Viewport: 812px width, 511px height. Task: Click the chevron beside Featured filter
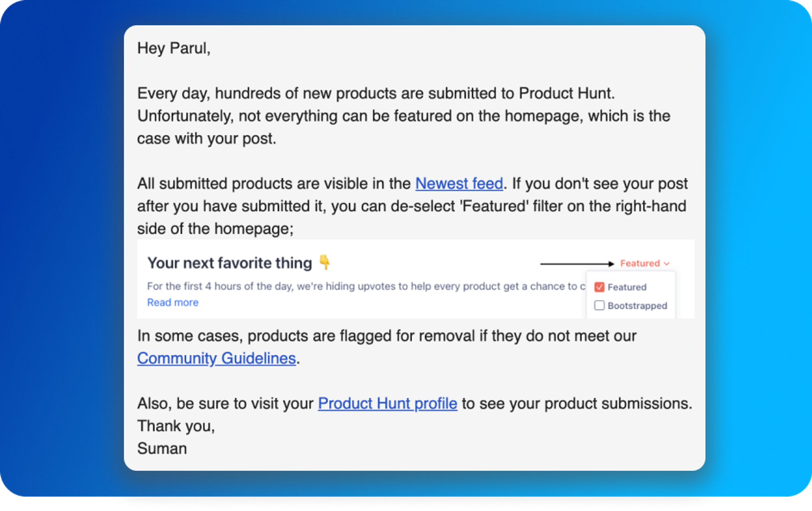tap(667, 264)
